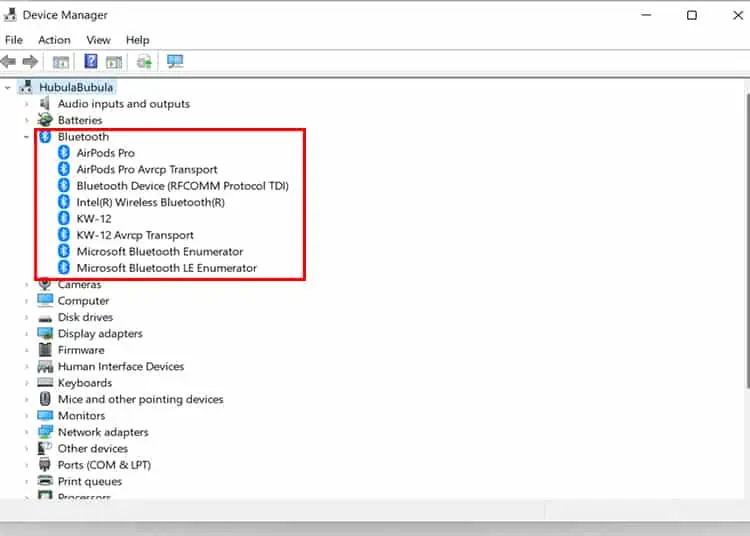Click the Forward arrow toolbar icon
This screenshot has width=750, height=536.
tap(30, 61)
